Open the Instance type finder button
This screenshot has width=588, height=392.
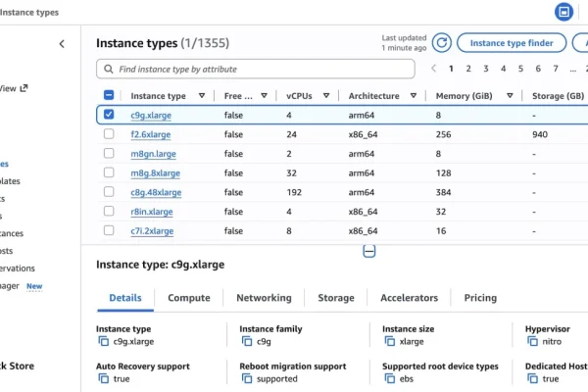pyautogui.click(x=512, y=43)
